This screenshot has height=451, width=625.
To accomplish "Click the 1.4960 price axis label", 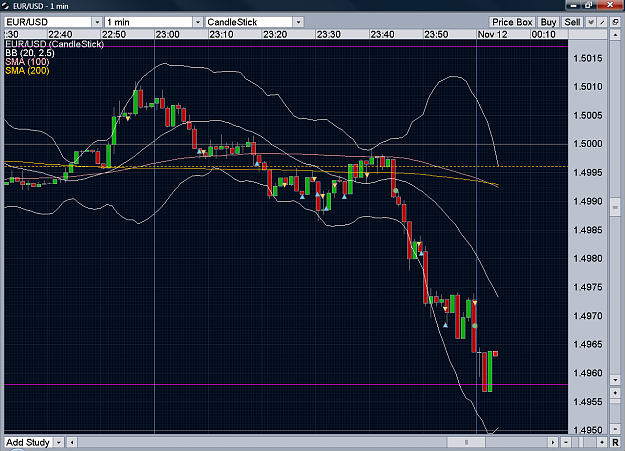I will (x=588, y=373).
